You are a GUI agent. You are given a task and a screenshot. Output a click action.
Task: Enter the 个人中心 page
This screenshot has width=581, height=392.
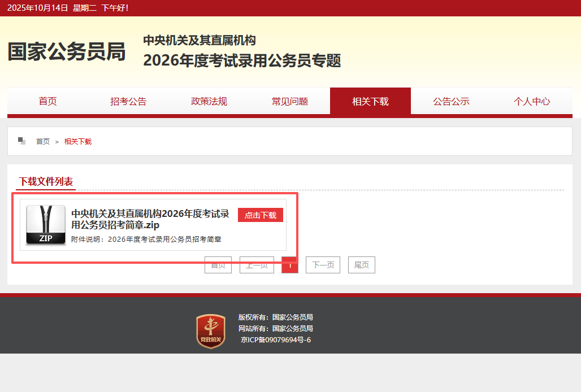(532, 102)
